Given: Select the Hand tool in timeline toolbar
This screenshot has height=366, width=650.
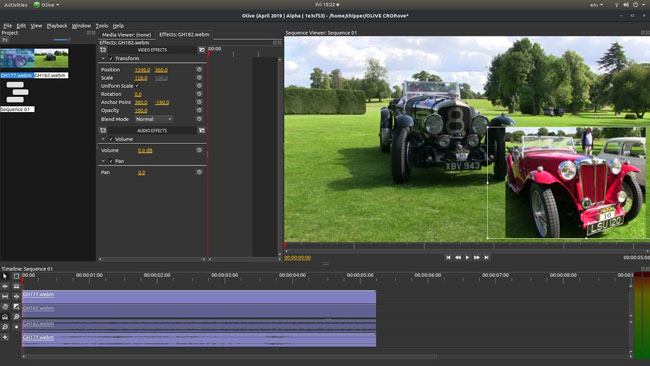Looking at the screenshot, I should (x=5, y=306).
